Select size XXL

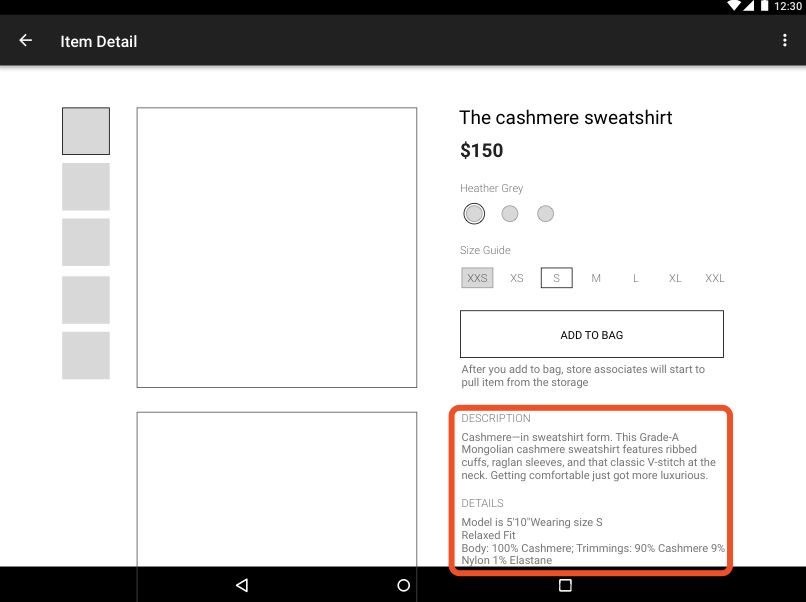tap(715, 278)
